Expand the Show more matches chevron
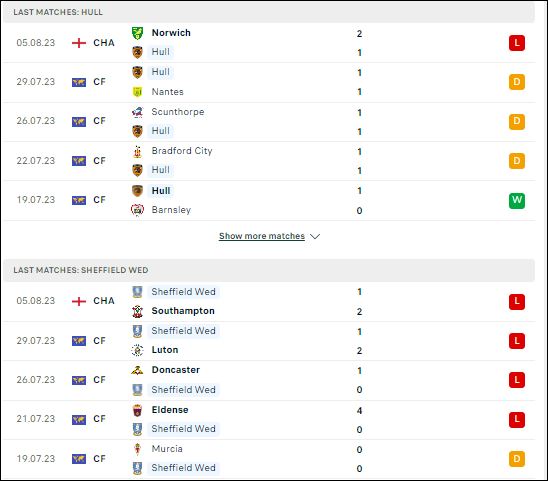 pyautogui.click(x=315, y=237)
